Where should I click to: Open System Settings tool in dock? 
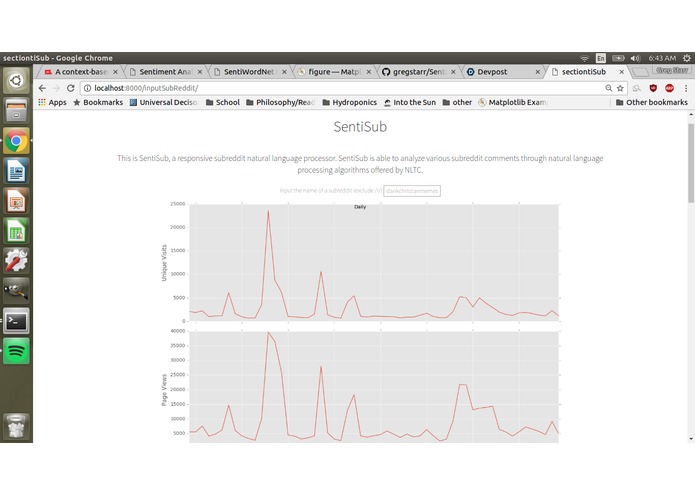click(16, 261)
